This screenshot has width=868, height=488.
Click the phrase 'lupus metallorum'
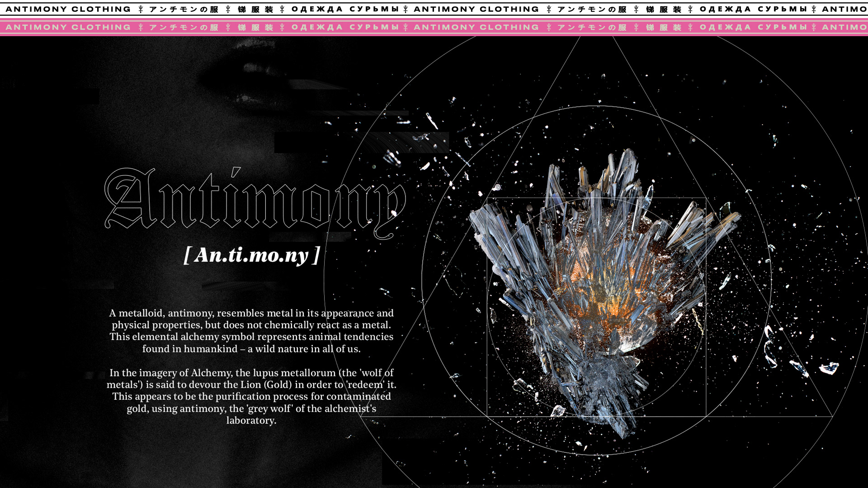294,373
